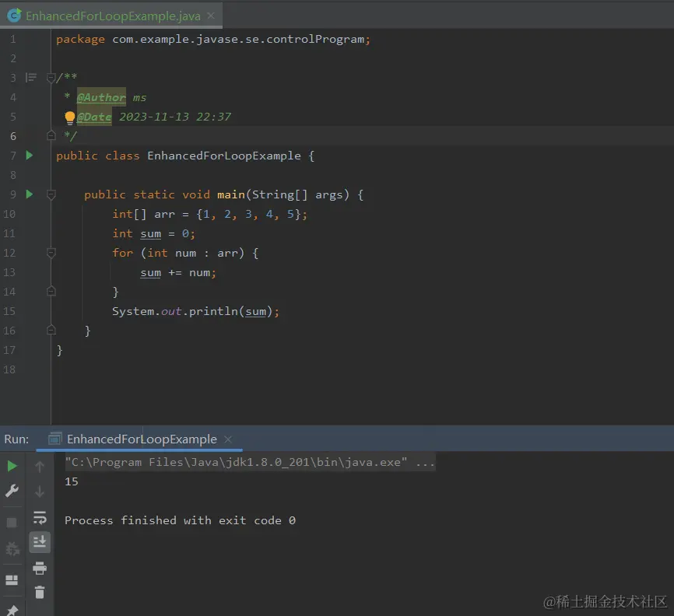Click the package name com.example.javase.se.controlProgram

pyautogui.click(x=238, y=39)
